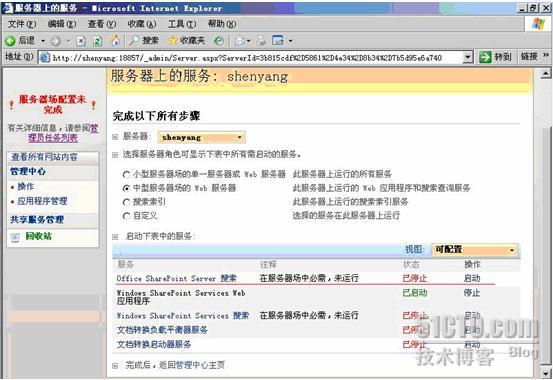The image size is (553, 380).
Task: Open the Mail icon dropdown arrow
Action: (249, 41)
